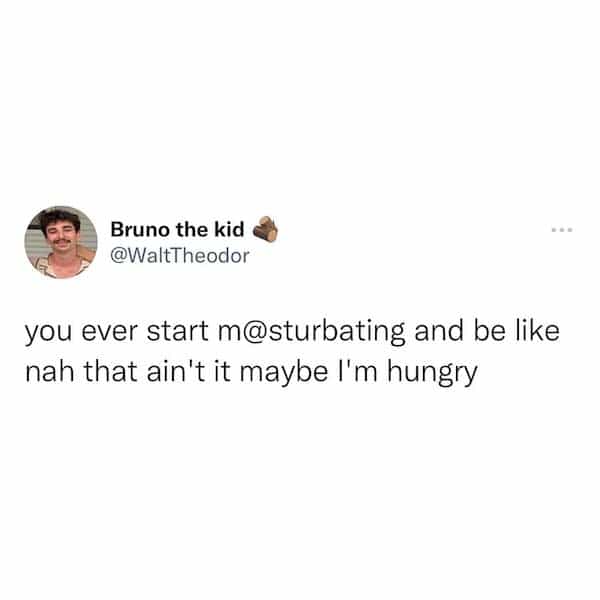
Task: Click the words "you ever start"
Action: (x=117, y=332)
